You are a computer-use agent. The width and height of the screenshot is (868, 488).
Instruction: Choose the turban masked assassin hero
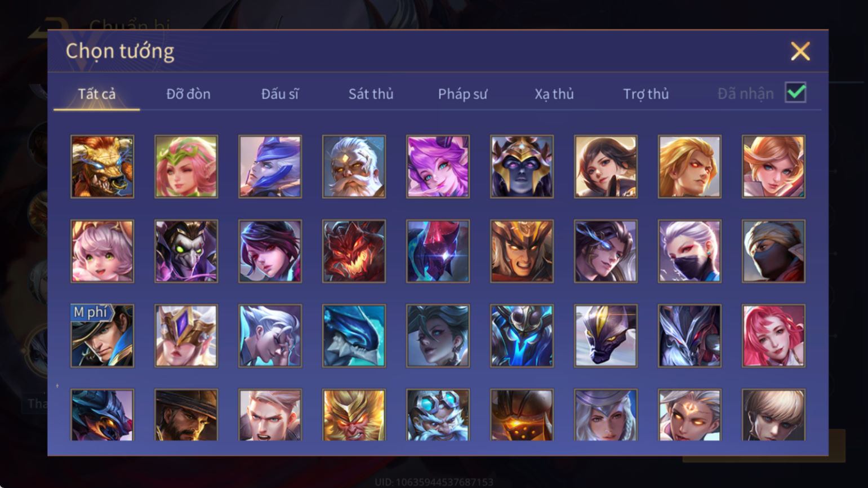pos(773,251)
